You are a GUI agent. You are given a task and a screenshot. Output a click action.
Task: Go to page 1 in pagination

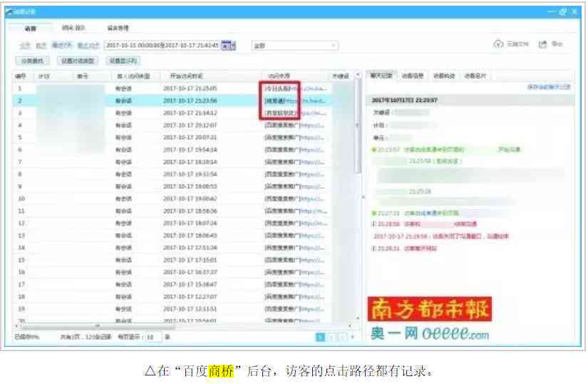(x=320, y=337)
